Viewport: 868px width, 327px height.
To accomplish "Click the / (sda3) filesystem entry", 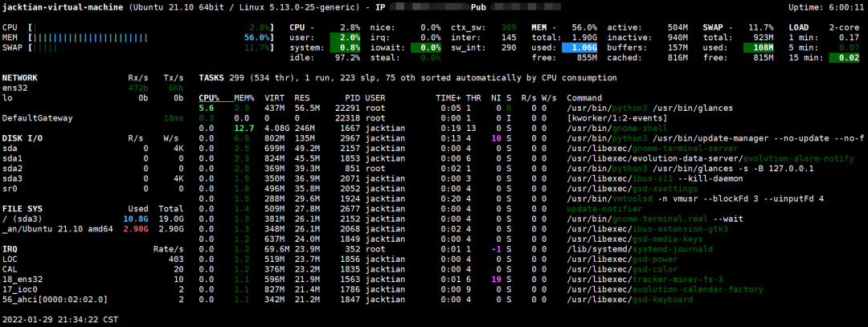I will (x=23, y=219).
